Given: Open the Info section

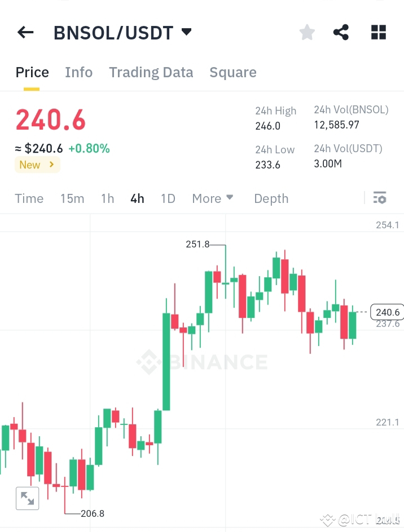Looking at the screenshot, I should click(78, 72).
